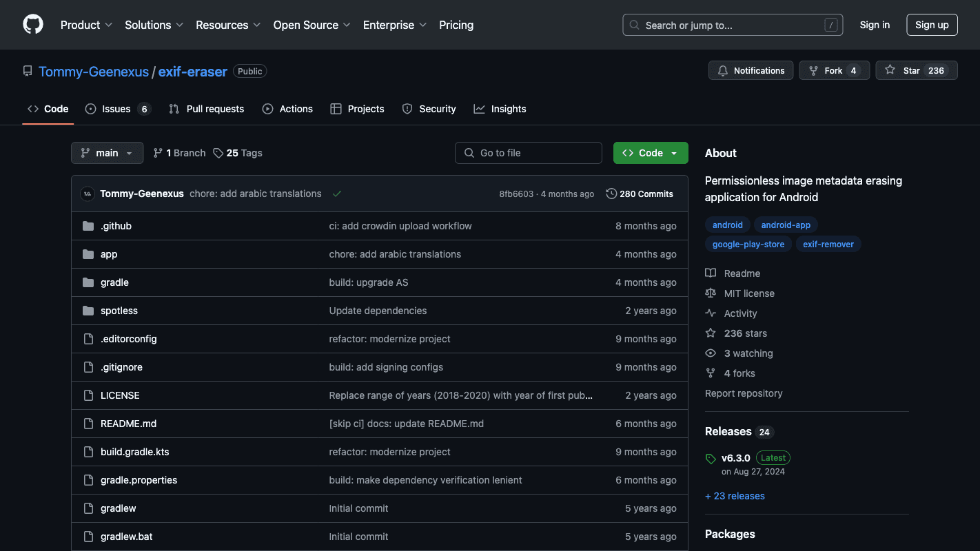
Task: Open commit hash 8fb6603
Action: click(516, 194)
